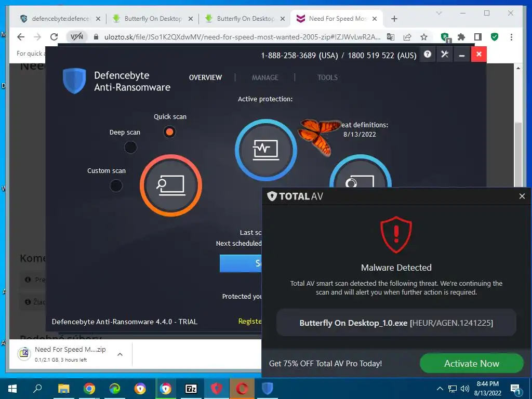The height and width of the screenshot is (399, 532).
Task: Open File Explorer from taskbar
Action: (63, 389)
